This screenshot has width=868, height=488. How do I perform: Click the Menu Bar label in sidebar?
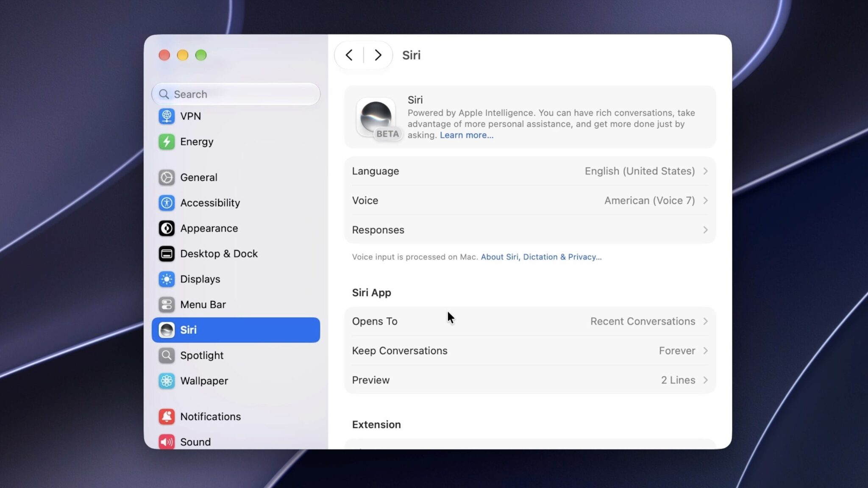click(203, 305)
